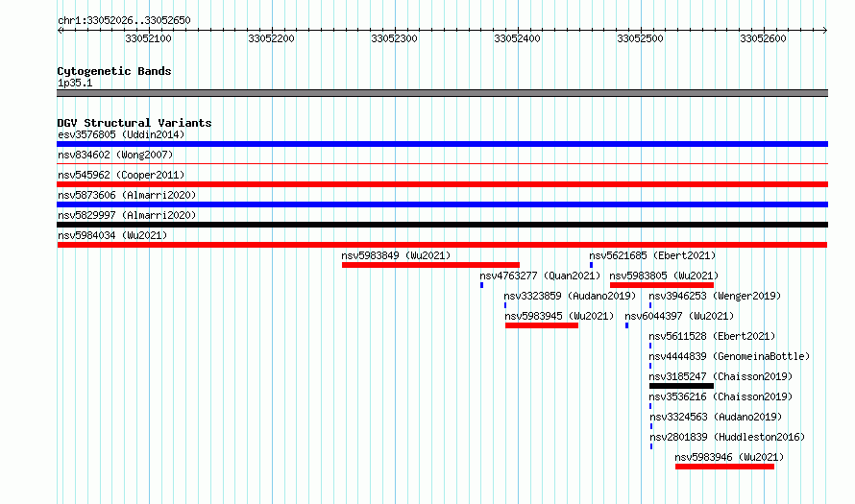Select the red nsv5983805 variant bar
Image resolution: width=855 pixels, height=504 pixels.
(662, 285)
